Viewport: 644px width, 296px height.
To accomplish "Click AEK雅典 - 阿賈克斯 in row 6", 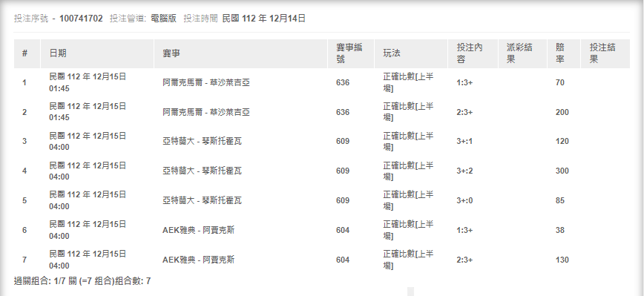I will point(198,230).
